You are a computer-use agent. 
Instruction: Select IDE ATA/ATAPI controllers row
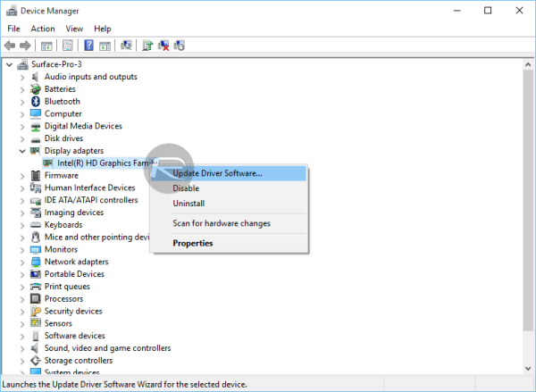[91, 200]
